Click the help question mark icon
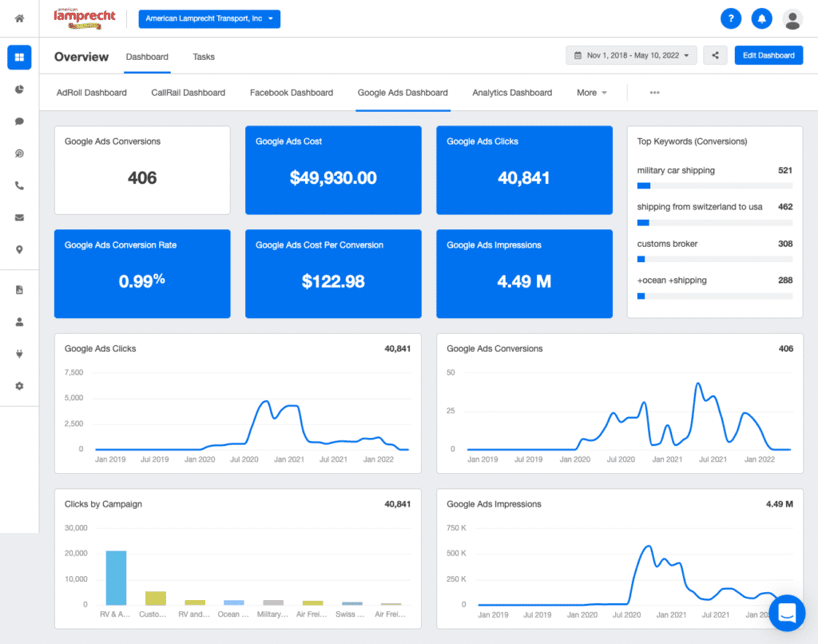This screenshot has width=818, height=644. point(731,19)
